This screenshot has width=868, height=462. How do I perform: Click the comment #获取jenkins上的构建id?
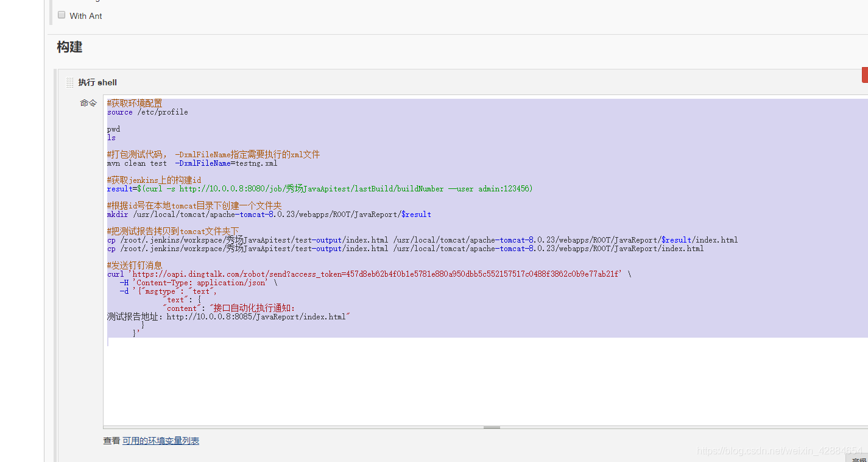click(x=154, y=180)
